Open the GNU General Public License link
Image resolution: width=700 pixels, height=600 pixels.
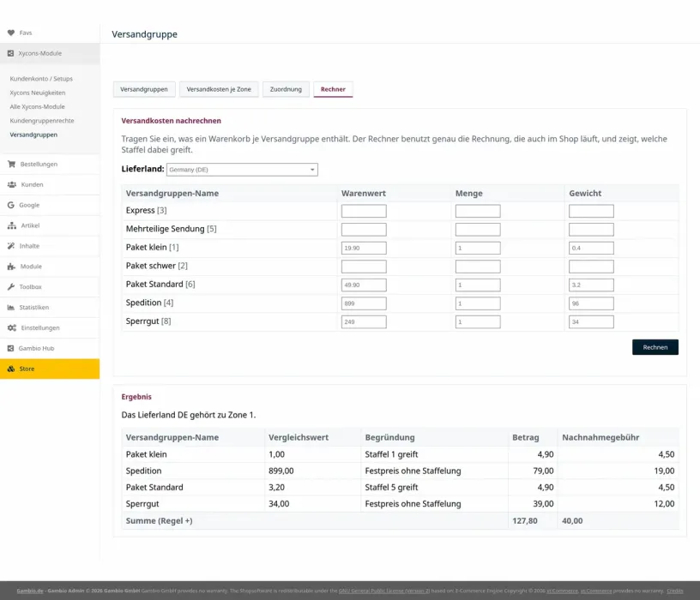click(384, 591)
